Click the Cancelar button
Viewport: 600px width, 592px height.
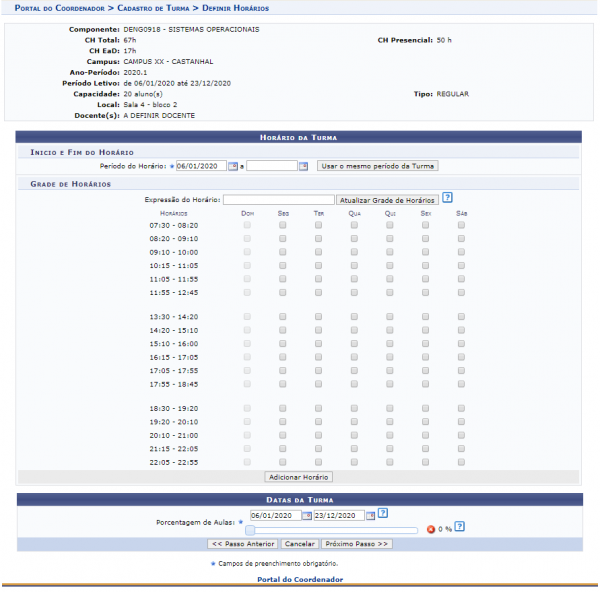[298, 544]
